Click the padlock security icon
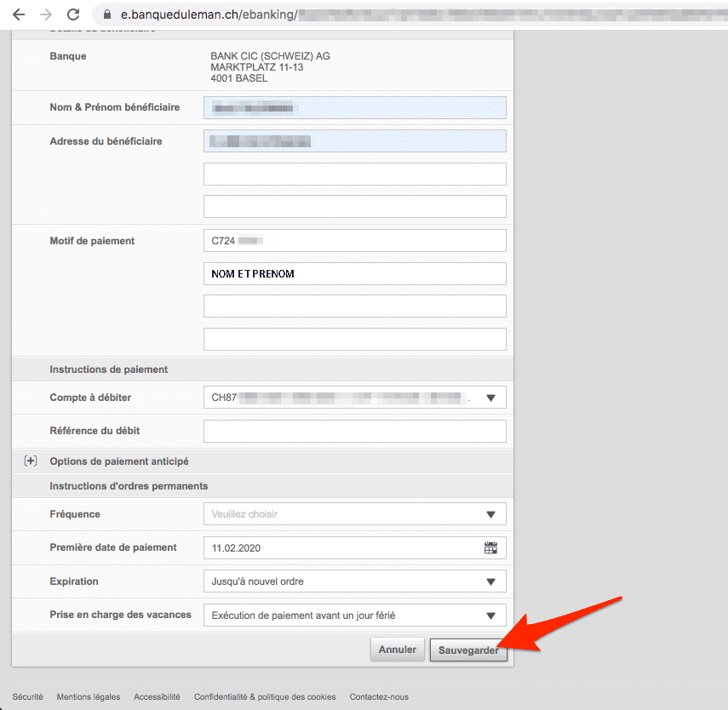Viewport: 728px width, 710px height. [x=107, y=14]
